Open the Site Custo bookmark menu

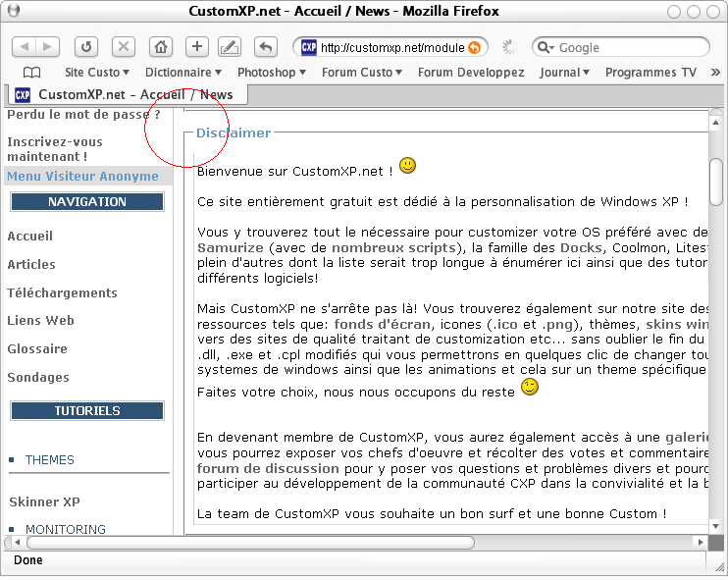(97, 73)
